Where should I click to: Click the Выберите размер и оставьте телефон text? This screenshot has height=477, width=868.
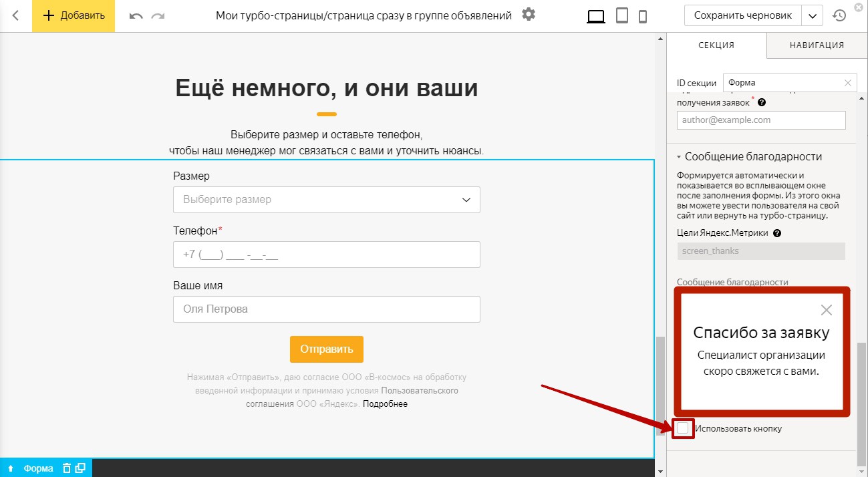tap(327, 134)
